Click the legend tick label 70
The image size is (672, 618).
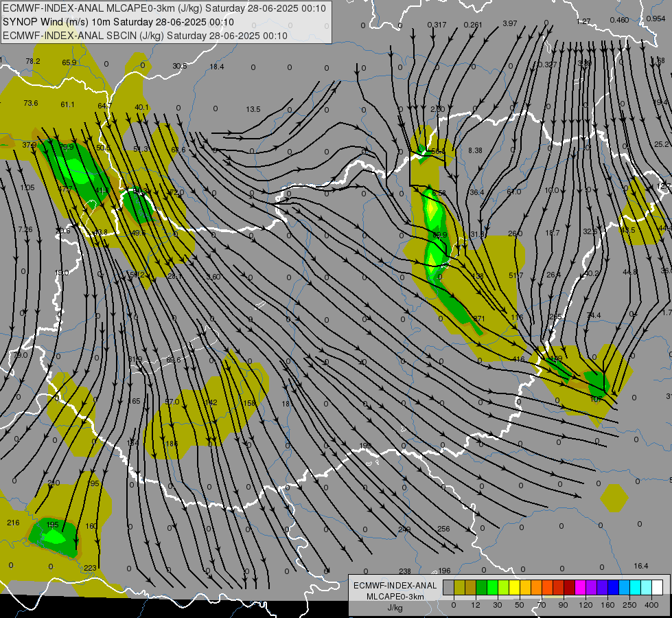click(542, 605)
